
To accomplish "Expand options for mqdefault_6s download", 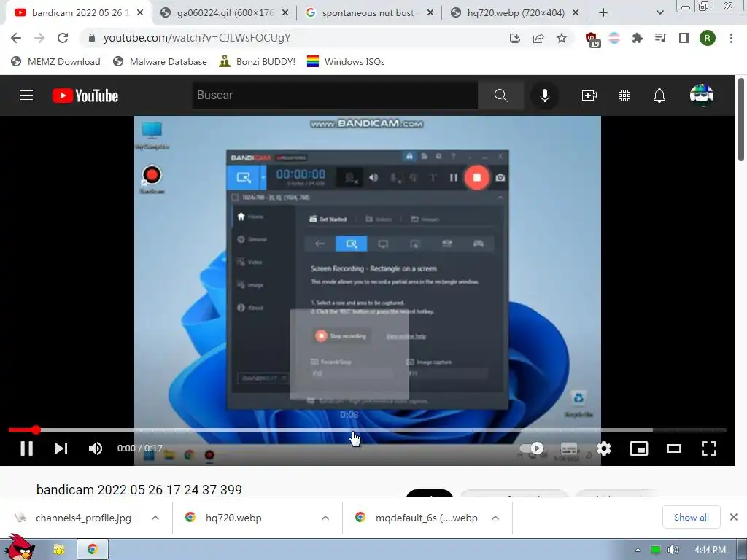I will coord(495,518).
